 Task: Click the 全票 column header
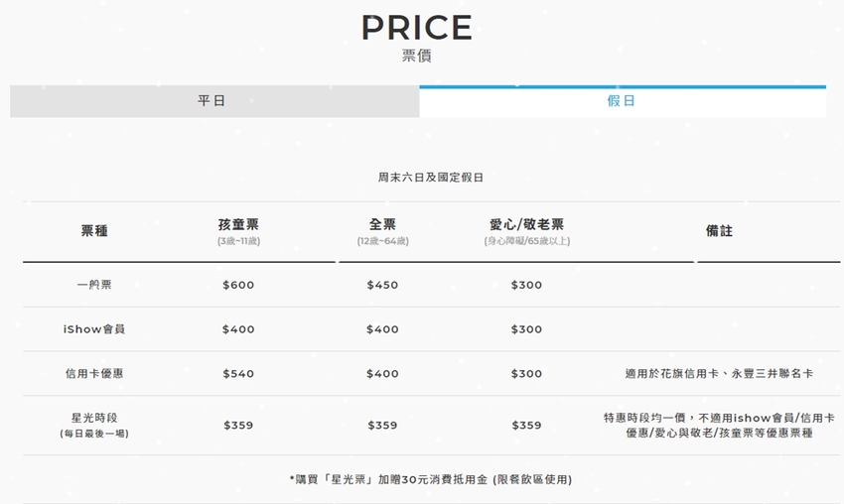(382, 225)
